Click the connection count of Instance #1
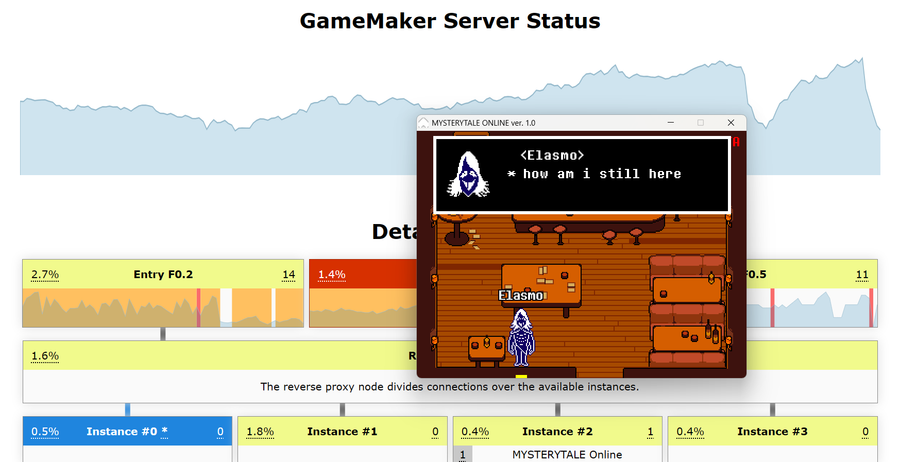 click(435, 432)
